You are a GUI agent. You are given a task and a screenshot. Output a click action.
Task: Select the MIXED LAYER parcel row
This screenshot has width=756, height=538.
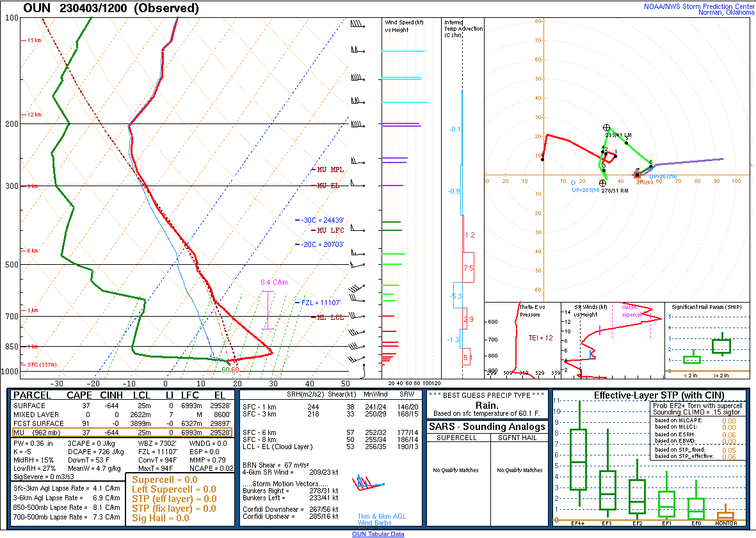[122, 415]
